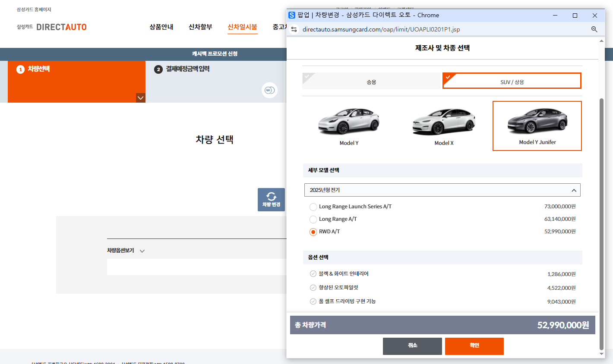Viewport: 613px width, 364px height.
Task: Click the 4,522,000원 option price
Action: [x=561, y=288]
